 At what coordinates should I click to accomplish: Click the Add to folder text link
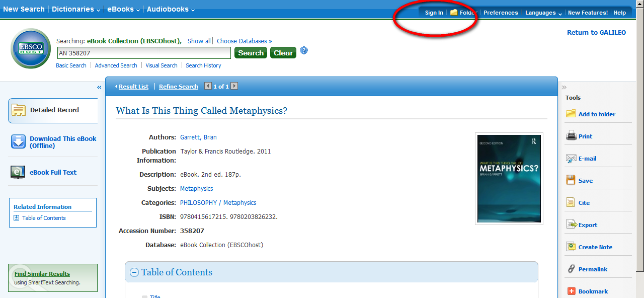597,114
